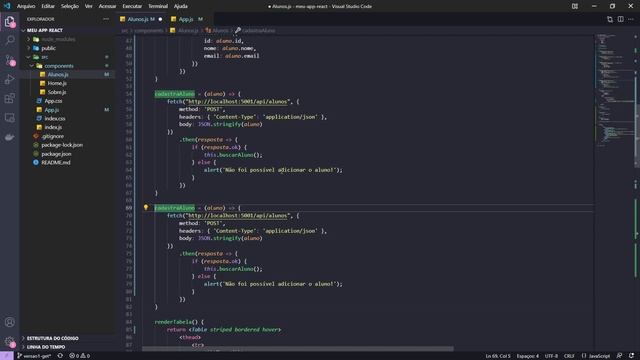Open the Acessar menu
The height and width of the screenshot is (360, 640).
coord(107,6)
